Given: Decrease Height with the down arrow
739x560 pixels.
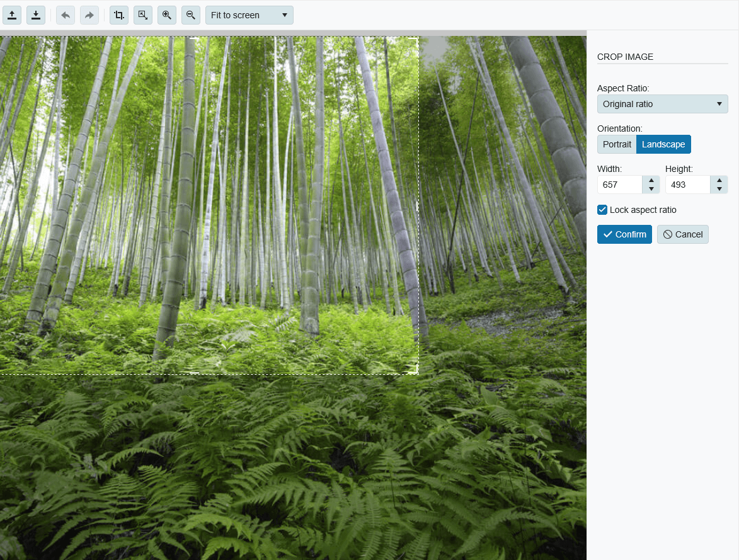Looking at the screenshot, I should [719, 189].
